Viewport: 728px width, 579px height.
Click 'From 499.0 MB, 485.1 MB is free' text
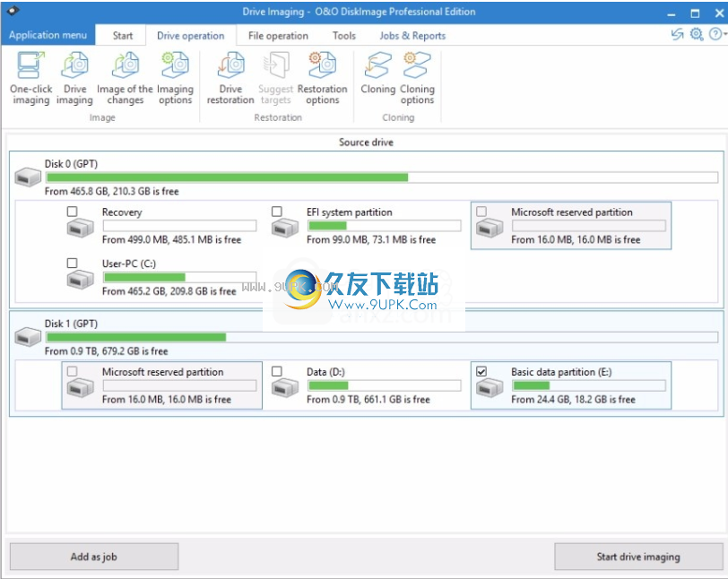point(172,239)
